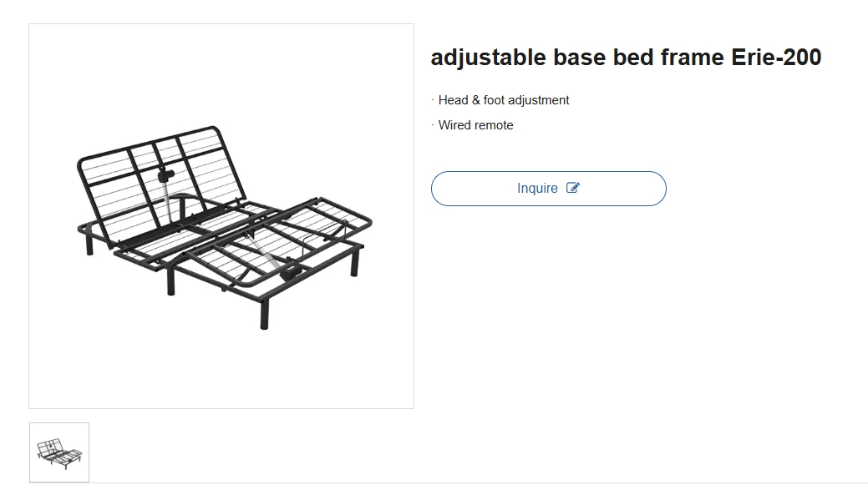Viewport: 868px width, 495px height.
Task: Open the main bed frame product image
Action: (x=221, y=216)
